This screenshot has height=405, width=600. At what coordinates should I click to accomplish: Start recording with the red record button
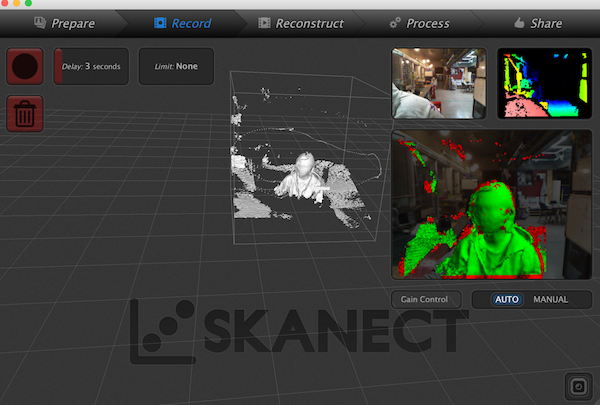[24, 66]
